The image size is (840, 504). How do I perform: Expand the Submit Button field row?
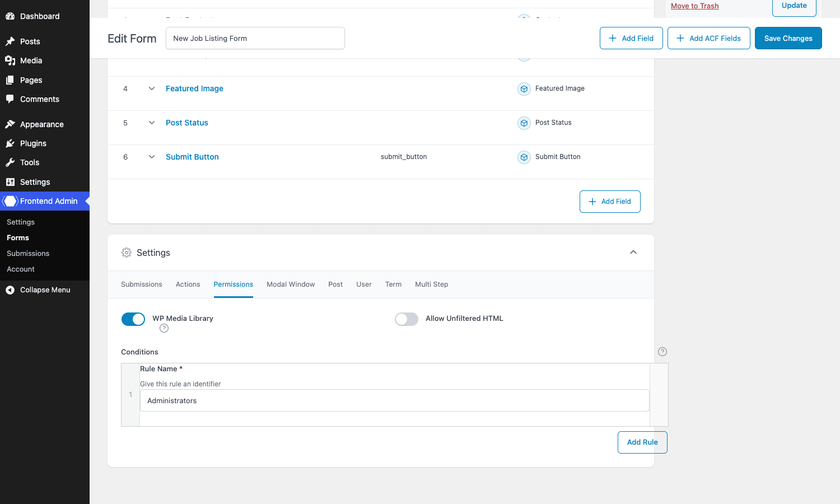[x=152, y=157]
